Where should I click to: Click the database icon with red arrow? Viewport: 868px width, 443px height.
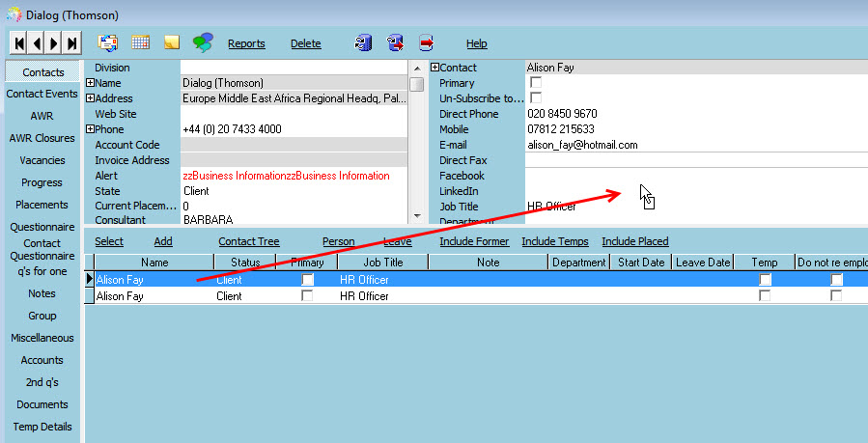point(395,42)
